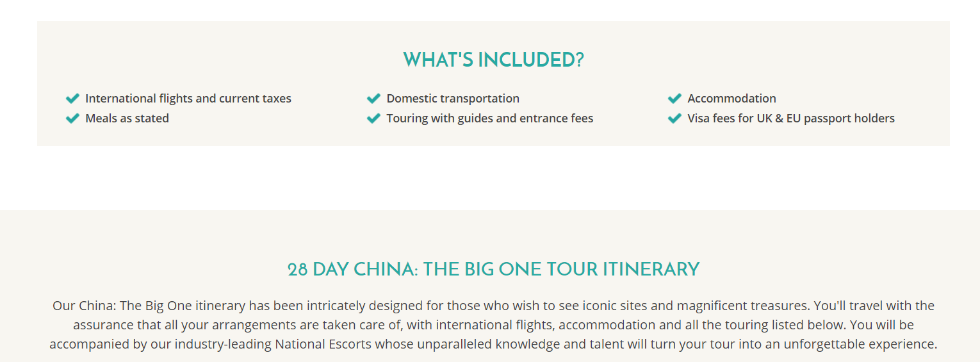Click the checkmark next to Touring with guides
The height and width of the screenshot is (362, 980).
pyautogui.click(x=373, y=118)
